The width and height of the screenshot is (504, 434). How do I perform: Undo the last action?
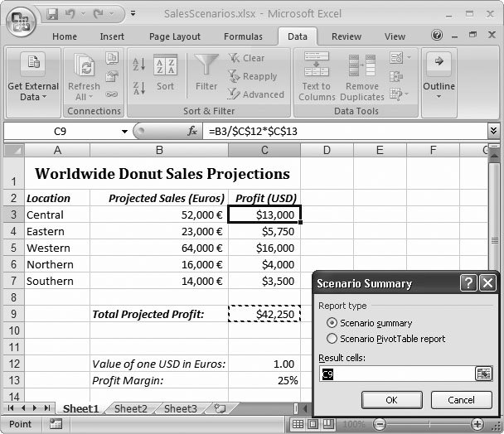click(70, 14)
